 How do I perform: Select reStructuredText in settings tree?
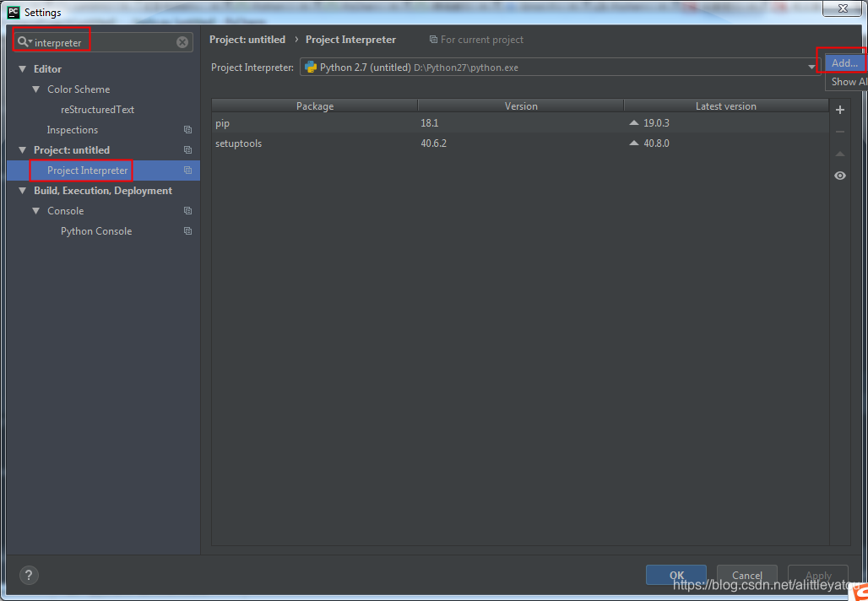pyautogui.click(x=97, y=110)
